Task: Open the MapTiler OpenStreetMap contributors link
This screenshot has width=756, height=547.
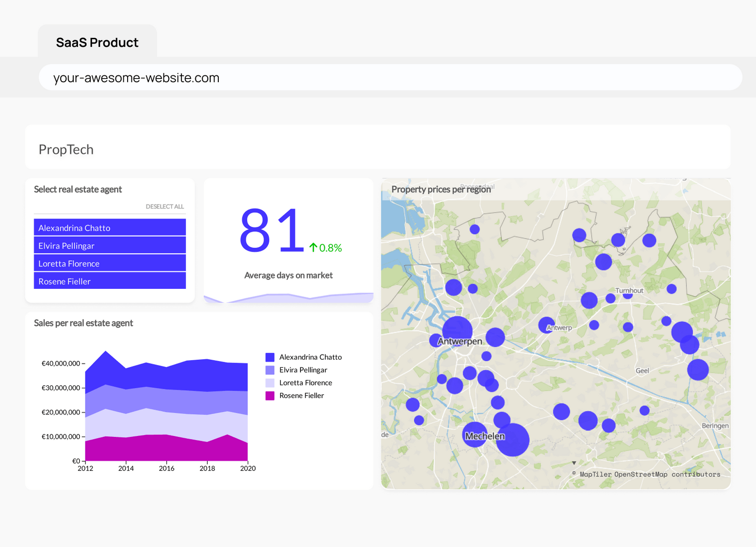Action: click(650, 474)
